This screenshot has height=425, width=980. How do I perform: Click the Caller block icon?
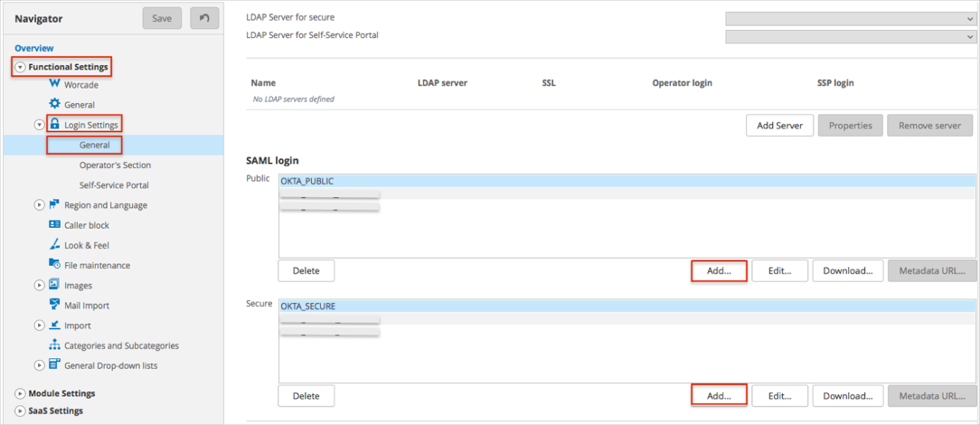(54, 224)
